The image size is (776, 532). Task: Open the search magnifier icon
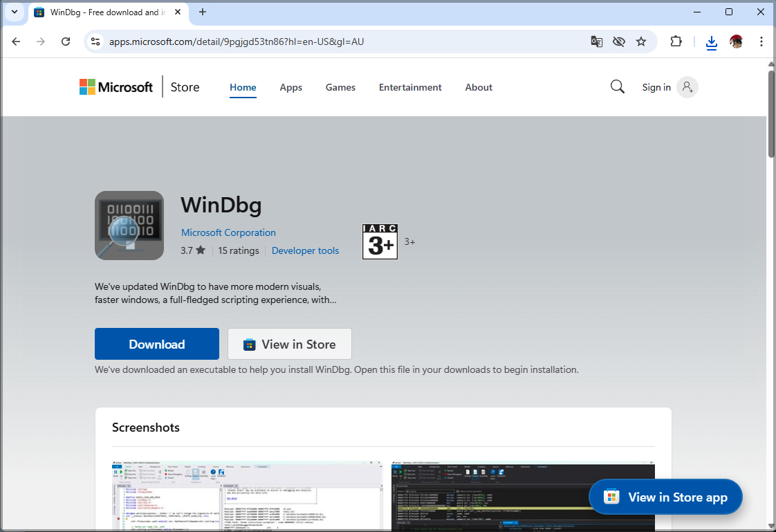[617, 86]
